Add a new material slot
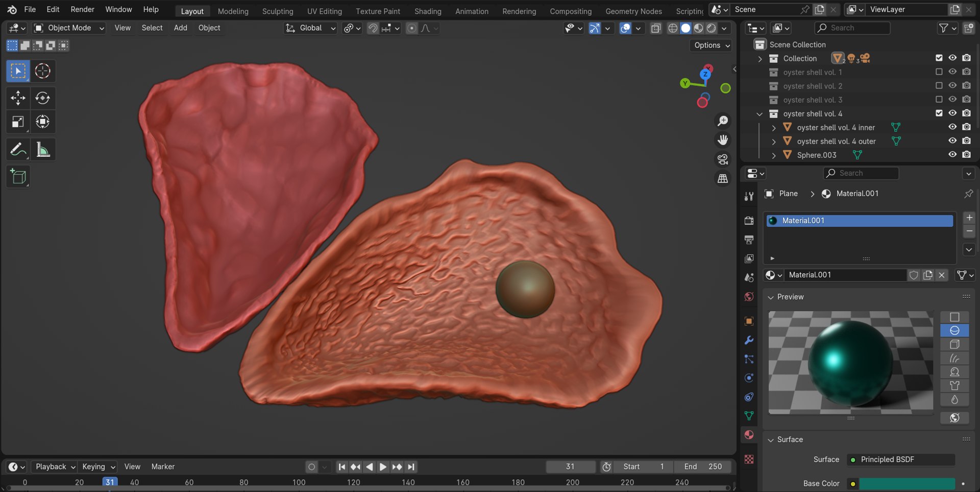 [969, 218]
